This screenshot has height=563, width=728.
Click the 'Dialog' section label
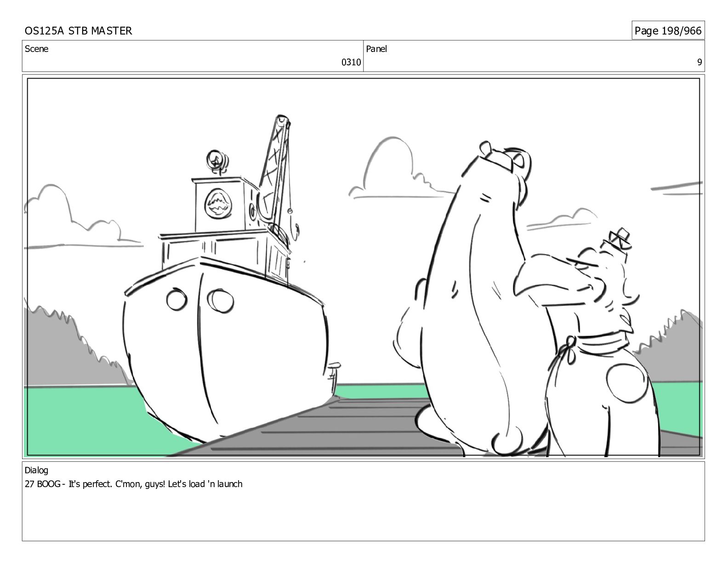point(36,471)
